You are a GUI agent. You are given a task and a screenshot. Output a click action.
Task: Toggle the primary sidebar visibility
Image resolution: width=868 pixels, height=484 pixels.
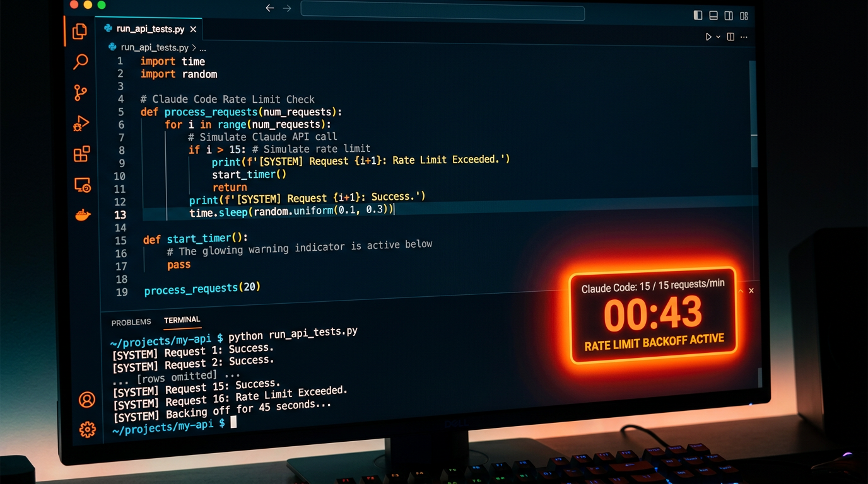pos(698,15)
